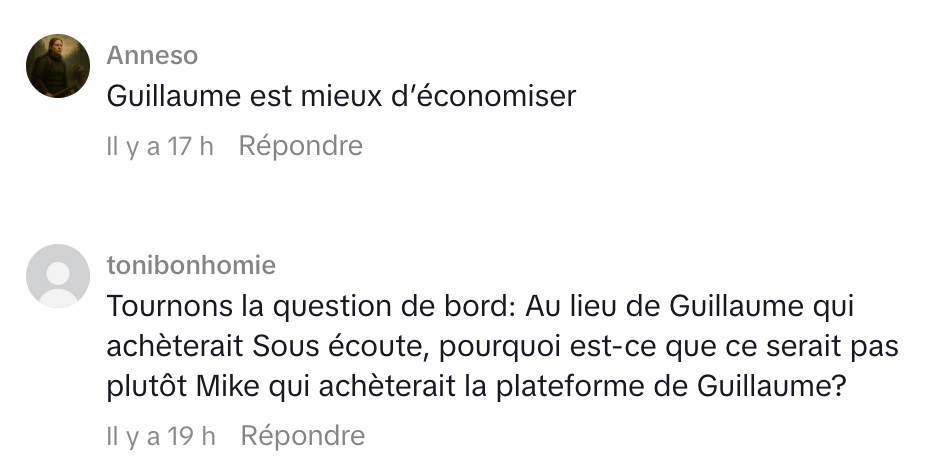Reply to Anneso's comment with Répondre
Screen dimensions: 926x472
301,146
